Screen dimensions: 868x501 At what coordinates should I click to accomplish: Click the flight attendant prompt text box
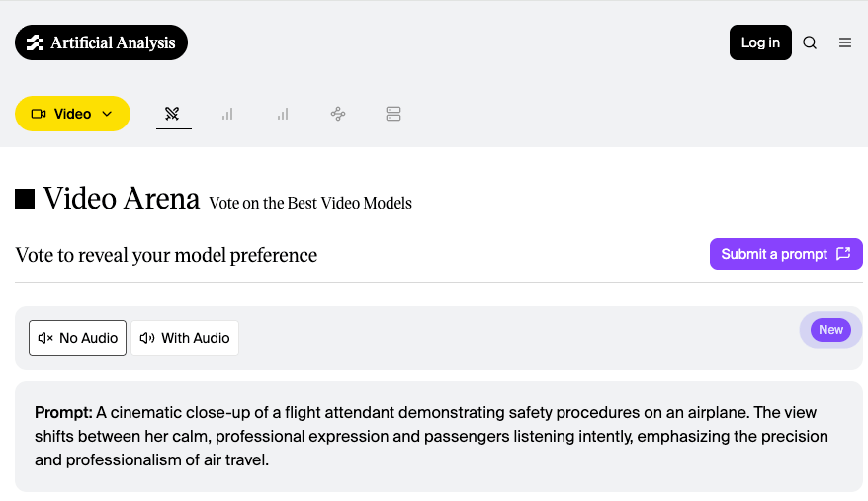click(439, 436)
